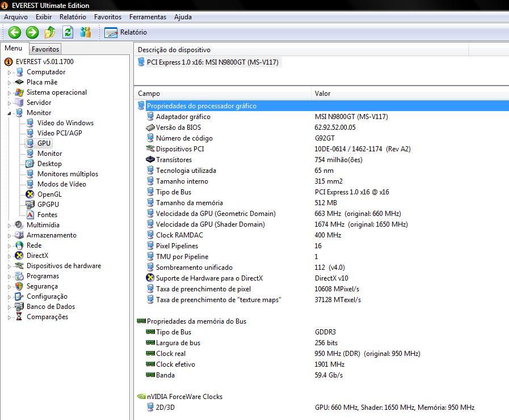
Task: Collapse the Monitor tree node
Action: coord(9,113)
